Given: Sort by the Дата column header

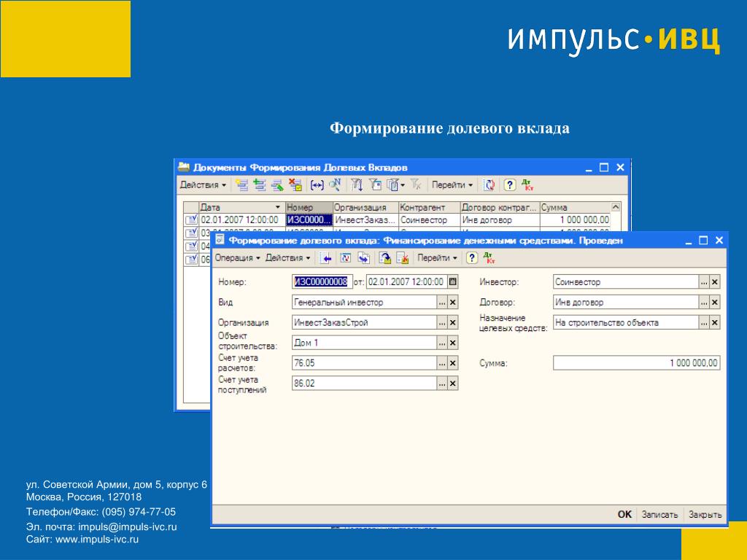Looking at the screenshot, I should 241,208.
